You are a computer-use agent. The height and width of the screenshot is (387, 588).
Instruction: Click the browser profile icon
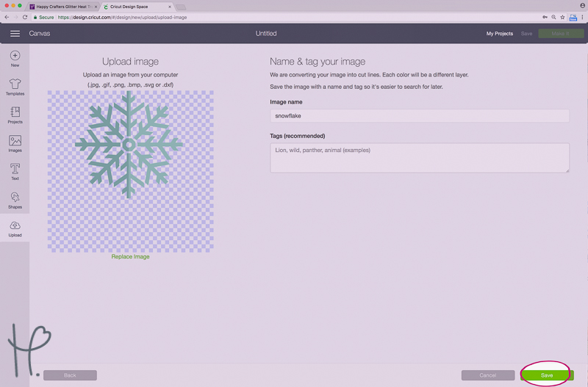click(x=582, y=6)
